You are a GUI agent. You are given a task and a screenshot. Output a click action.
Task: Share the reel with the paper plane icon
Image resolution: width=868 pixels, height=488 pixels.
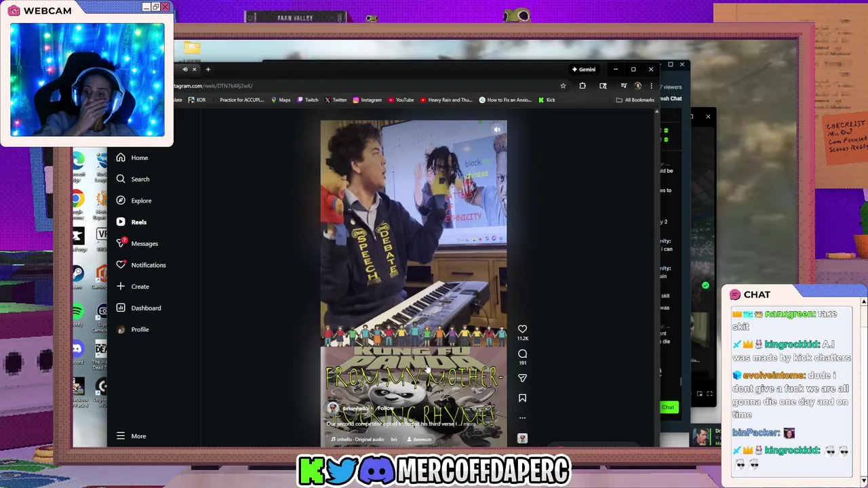click(x=522, y=378)
